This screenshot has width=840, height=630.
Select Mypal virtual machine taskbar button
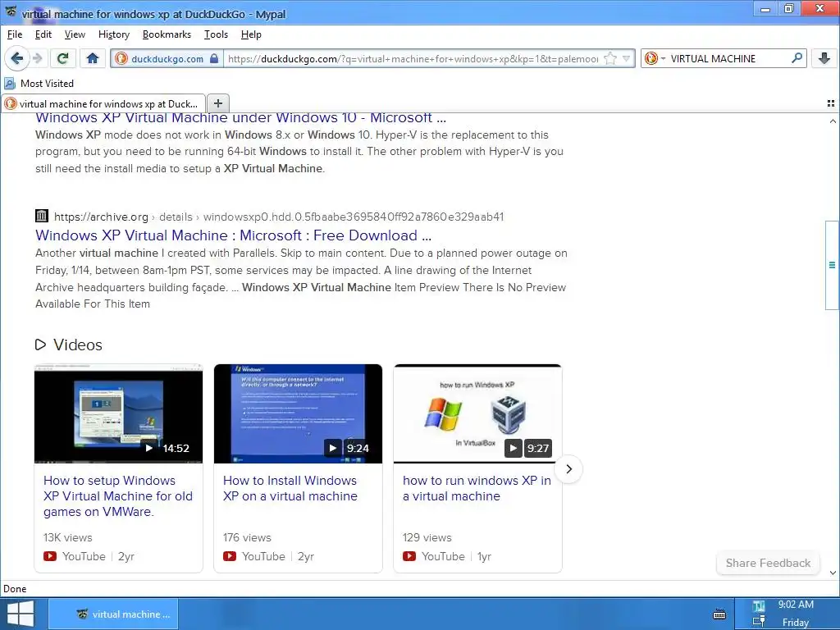pyautogui.click(x=113, y=614)
